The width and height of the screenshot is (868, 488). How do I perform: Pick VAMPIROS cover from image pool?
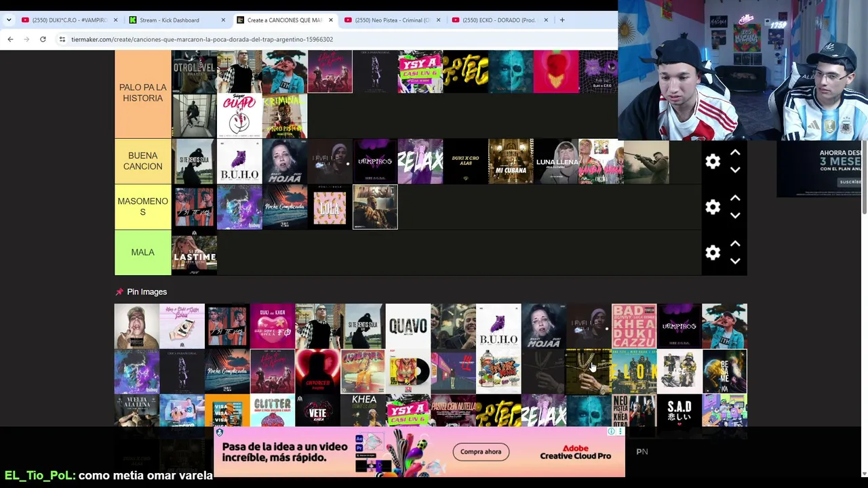679,326
